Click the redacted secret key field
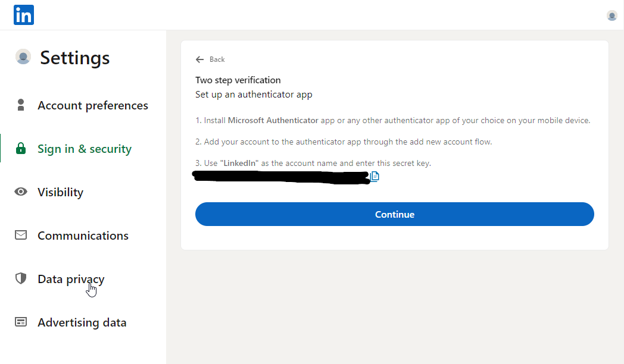624x364 pixels. tap(282, 177)
